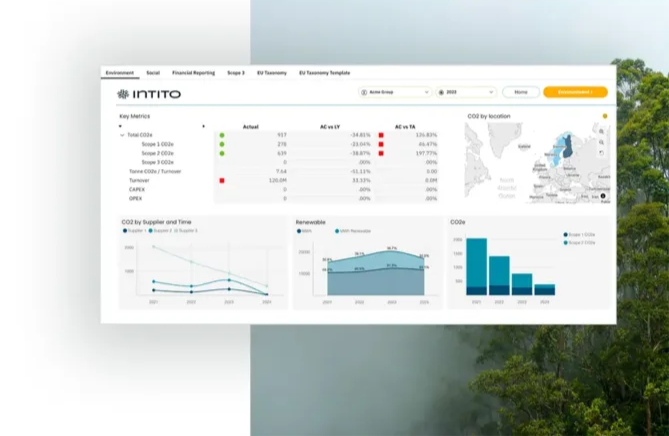Select dark-blue Finland on the map
Screen dimensions: 669x436
click(568, 148)
